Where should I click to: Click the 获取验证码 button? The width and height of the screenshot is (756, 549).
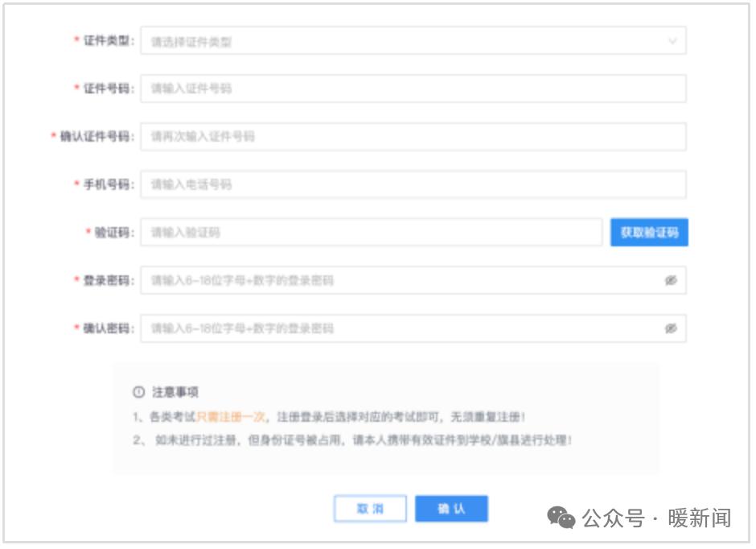pyautogui.click(x=649, y=233)
